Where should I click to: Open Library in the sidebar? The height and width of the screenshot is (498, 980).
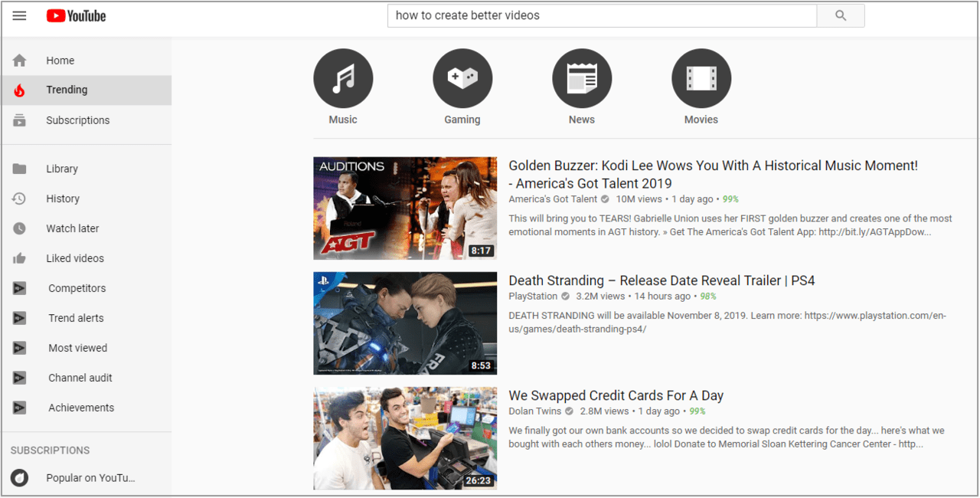tap(87, 169)
